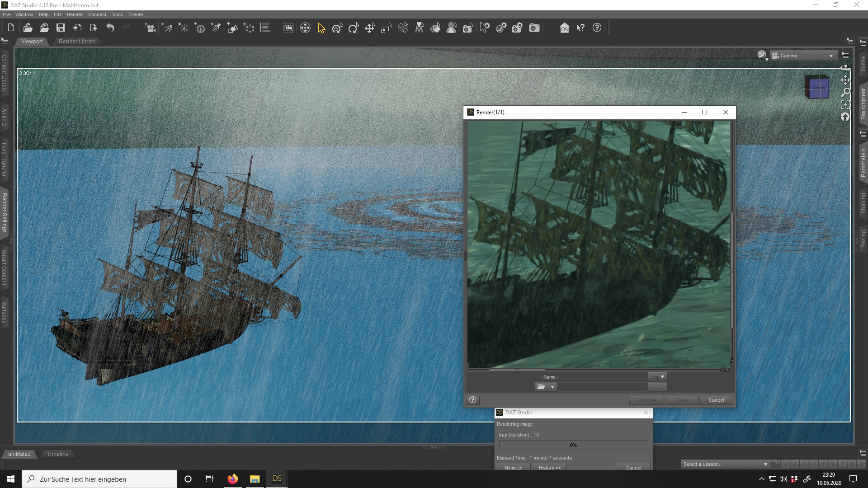Switch to the Render Library tab

click(77, 41)
